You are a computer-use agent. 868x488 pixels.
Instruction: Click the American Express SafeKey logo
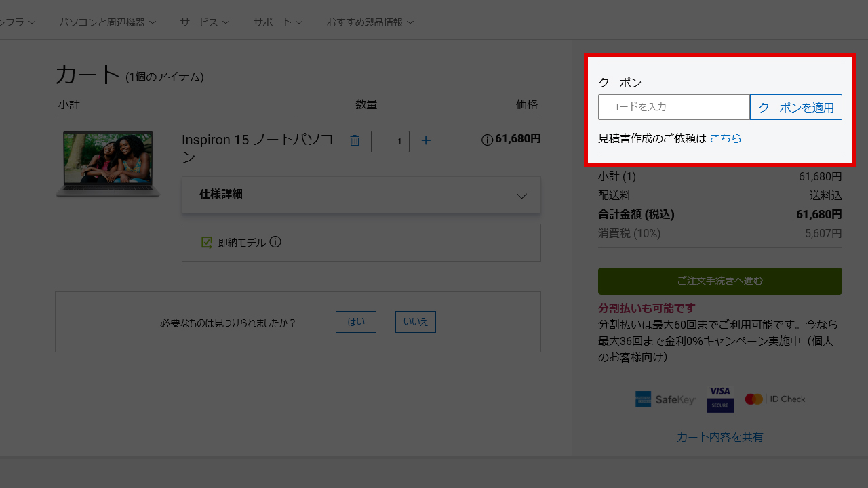point(665,399)
